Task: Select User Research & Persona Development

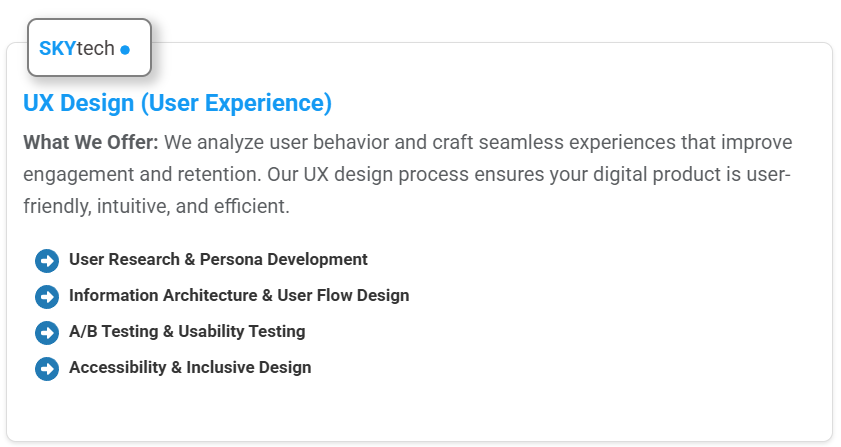Action: [x=218, y=259]
